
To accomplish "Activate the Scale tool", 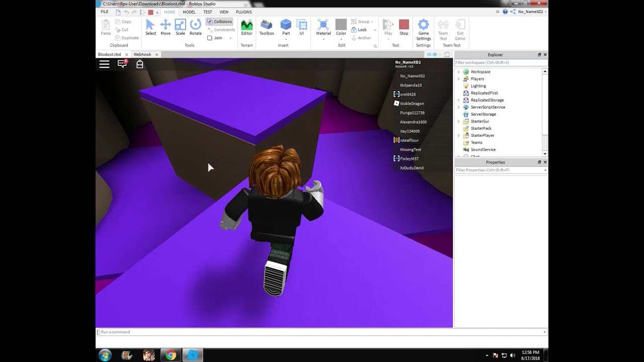I will click(180, 27).
